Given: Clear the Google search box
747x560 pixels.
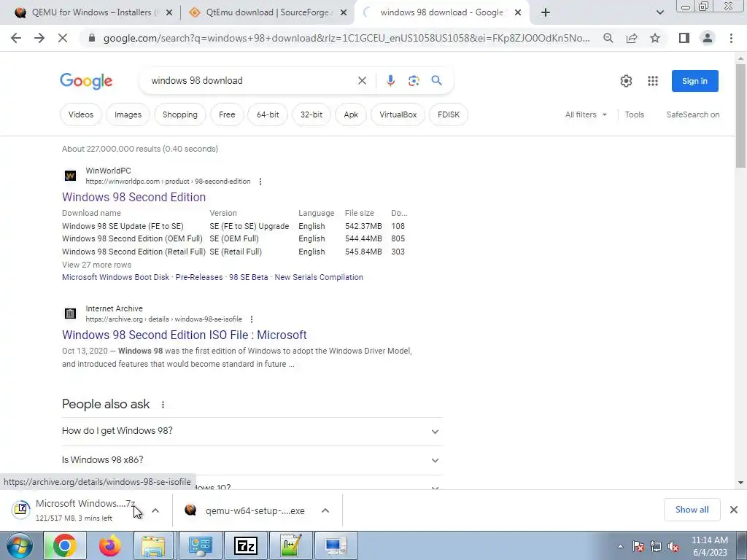Looking at the screenshot, I should [x=362, y=80].
